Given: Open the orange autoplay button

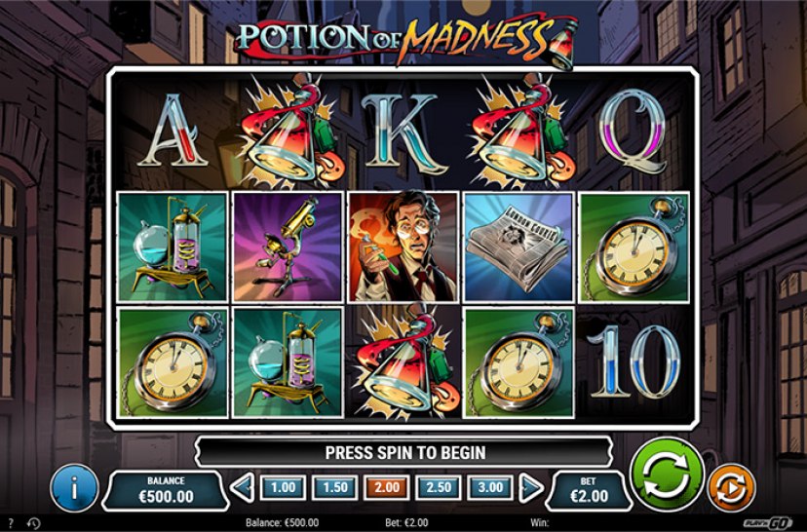Looking at the screenshot, I should pos(731,487).
